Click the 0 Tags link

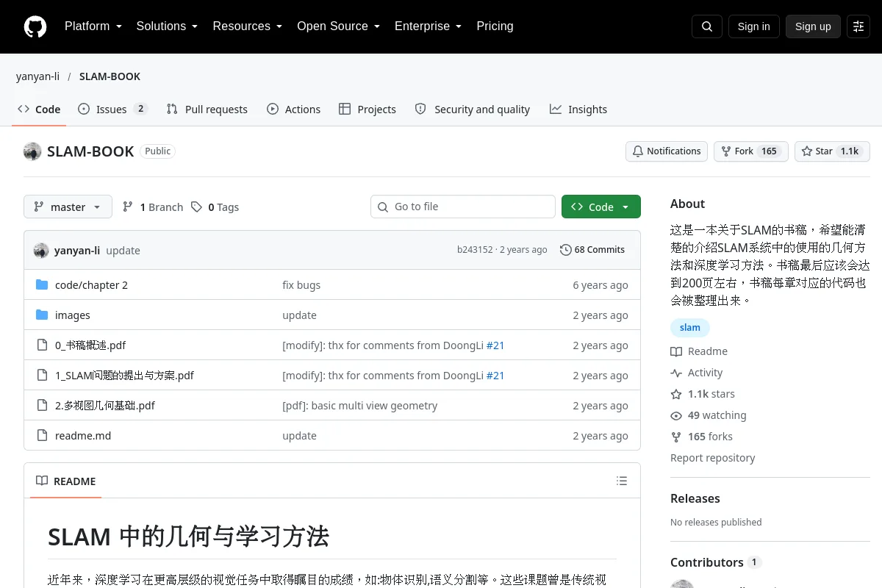tap(215, 207)
